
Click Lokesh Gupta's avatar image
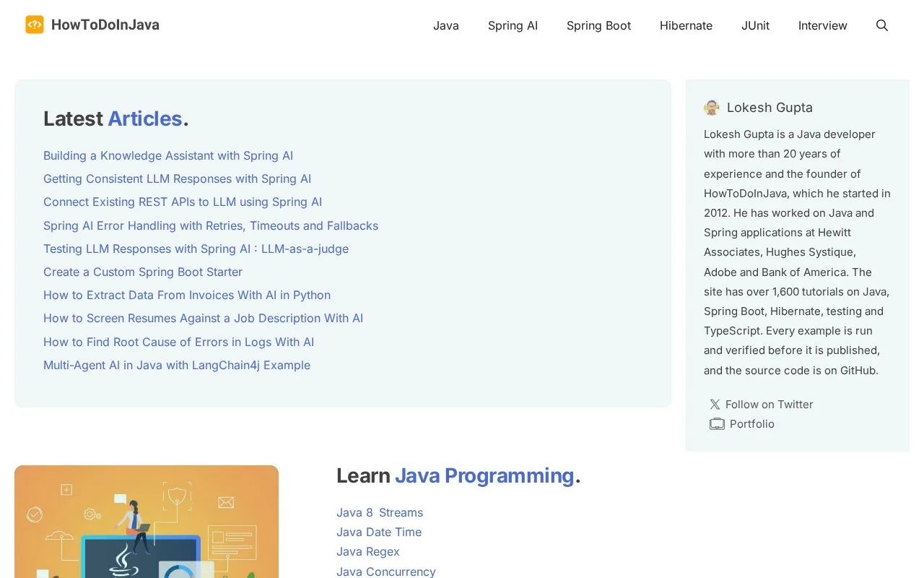coord(712,108)
